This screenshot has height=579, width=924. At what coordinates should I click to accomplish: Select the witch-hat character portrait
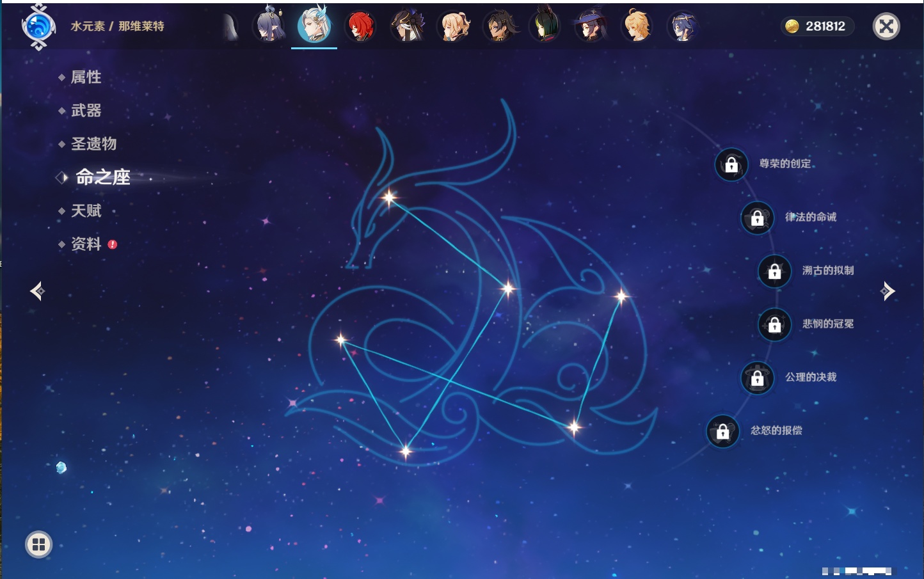click(x=591, y=27)
